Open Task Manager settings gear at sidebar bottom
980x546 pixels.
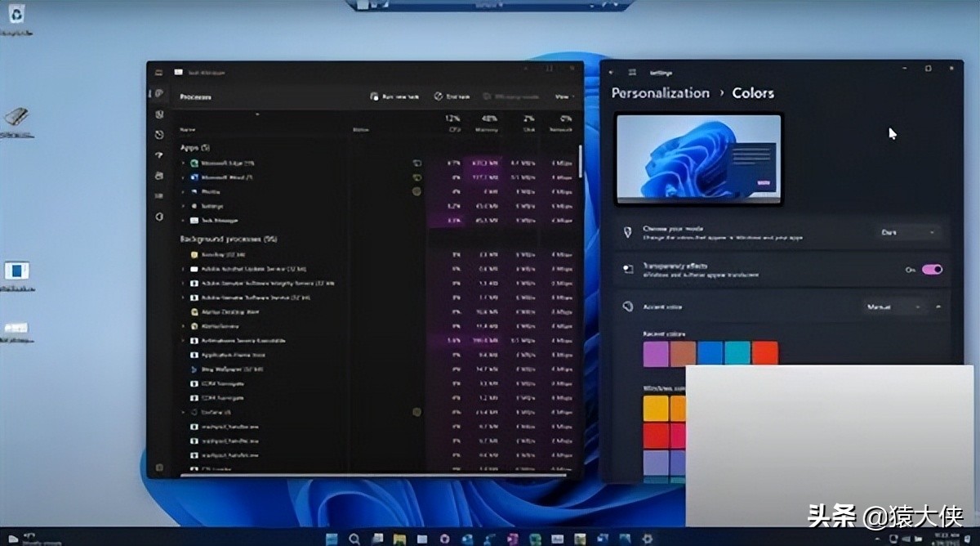(159, 468)
